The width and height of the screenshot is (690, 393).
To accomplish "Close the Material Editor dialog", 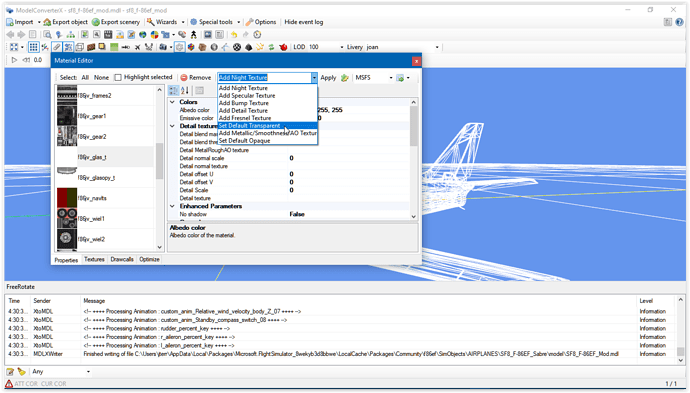I will click(416, 61).
